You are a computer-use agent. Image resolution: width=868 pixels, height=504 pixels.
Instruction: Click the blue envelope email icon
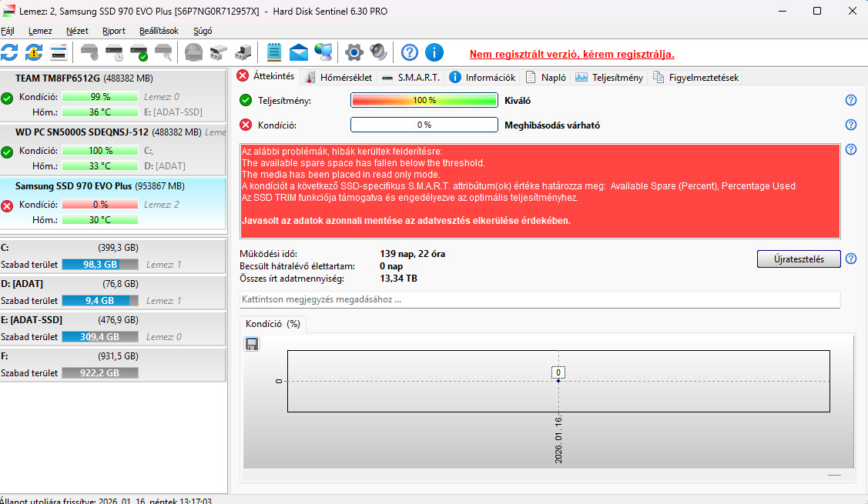298,52
